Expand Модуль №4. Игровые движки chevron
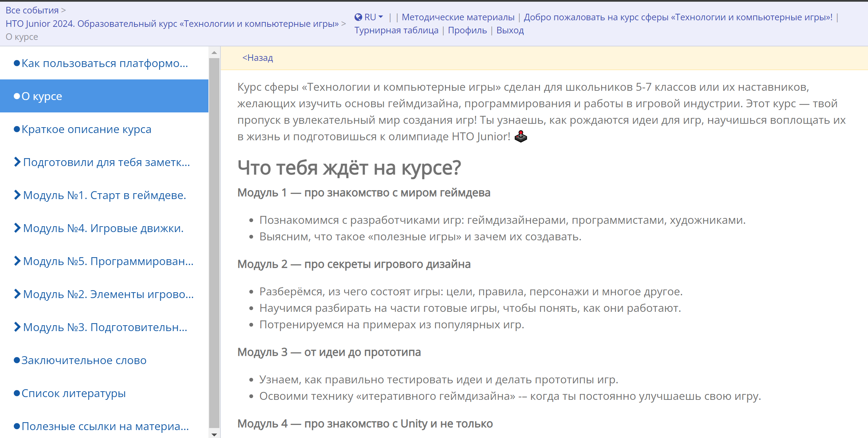Screen dimensions: 868x438 pyautogui.click(x=17, y=228)
